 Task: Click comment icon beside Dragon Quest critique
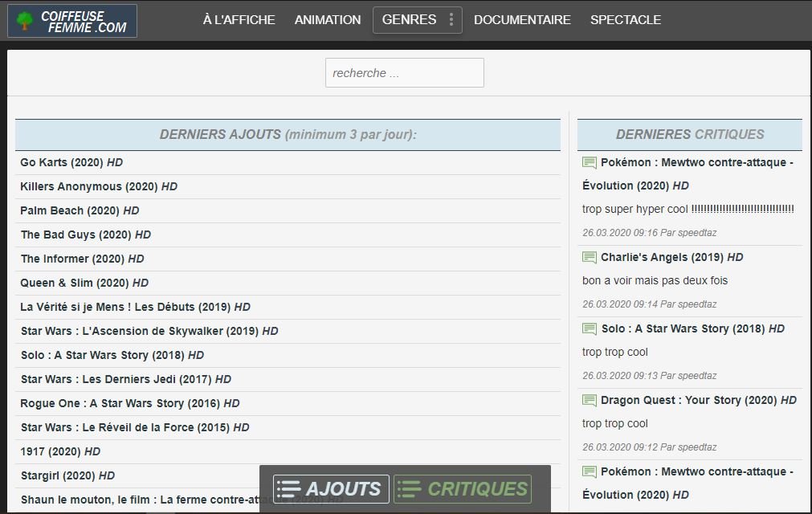pyautogui.click(x=590, y=400)
